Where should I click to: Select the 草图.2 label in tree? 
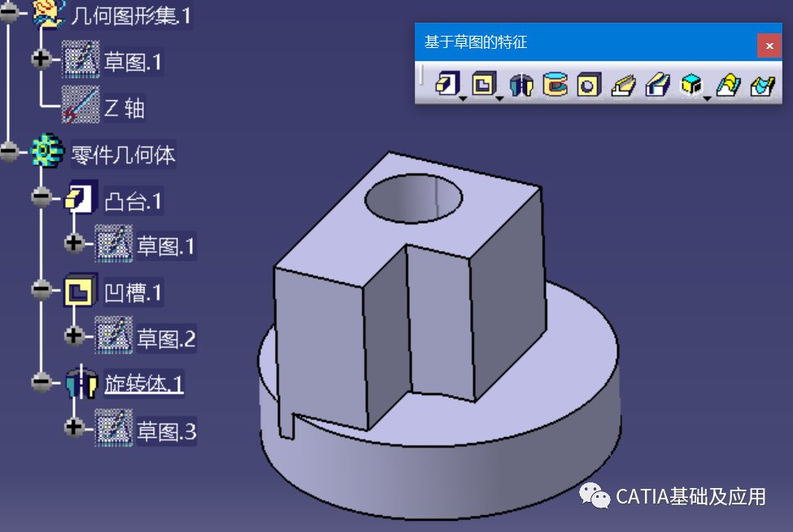166,339
